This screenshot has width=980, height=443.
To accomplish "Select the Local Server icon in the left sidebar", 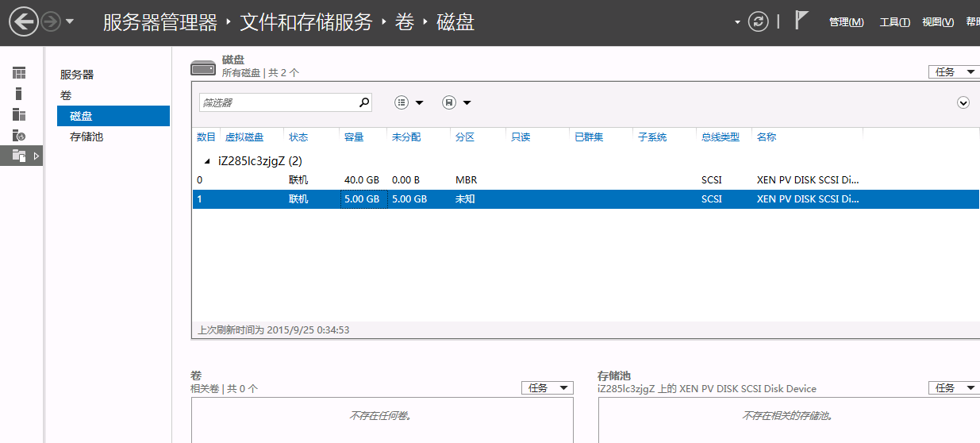I will [19, 94].
